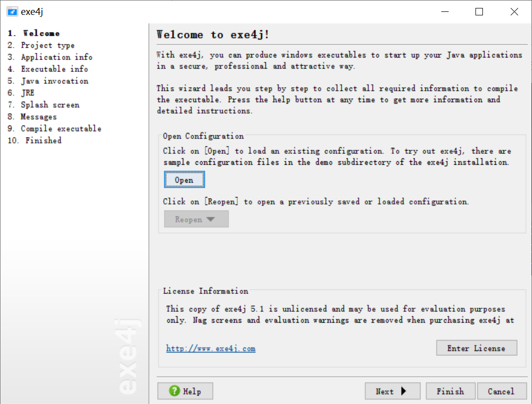This screenshot has width=532, height=404.
Task: Open the Application info step
Action: pos(50,57)
